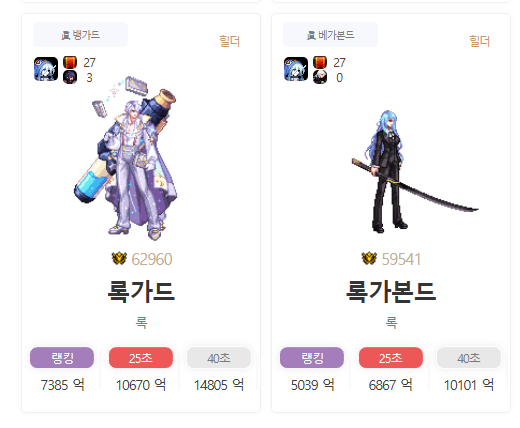Click fame badge icon next to 62960
This screenshot has width=520, height=428.
119,259
